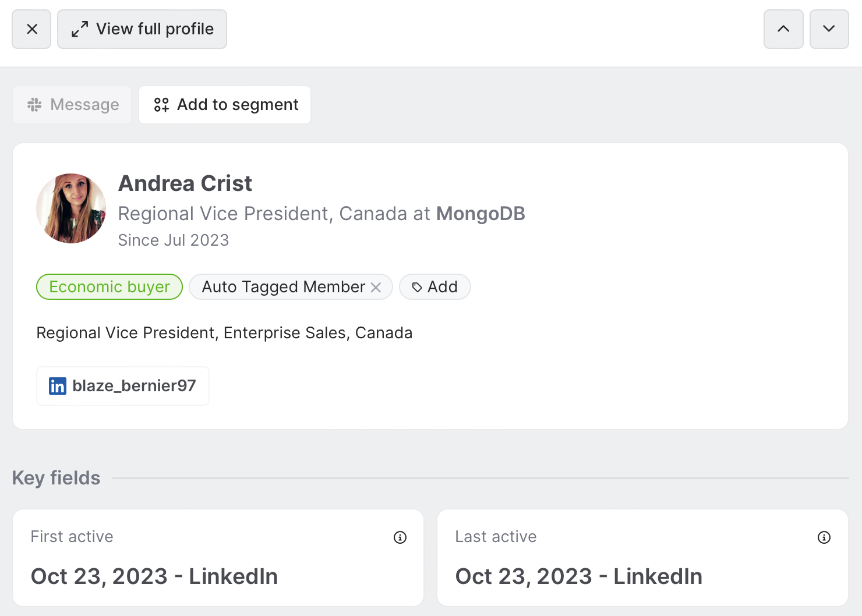Screen dimensions: 862x616
Task: Open the blaze_bernier97 LinkedIn handle
Action: click(134, 386)
